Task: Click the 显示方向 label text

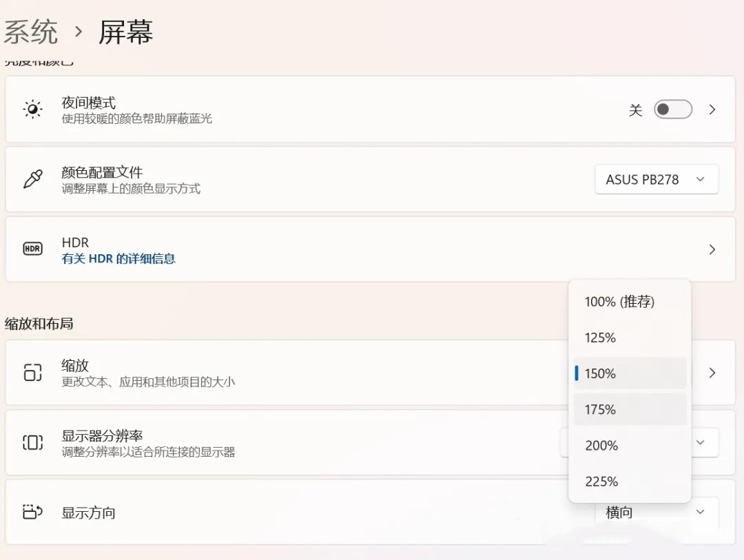Action: (89, 513)
